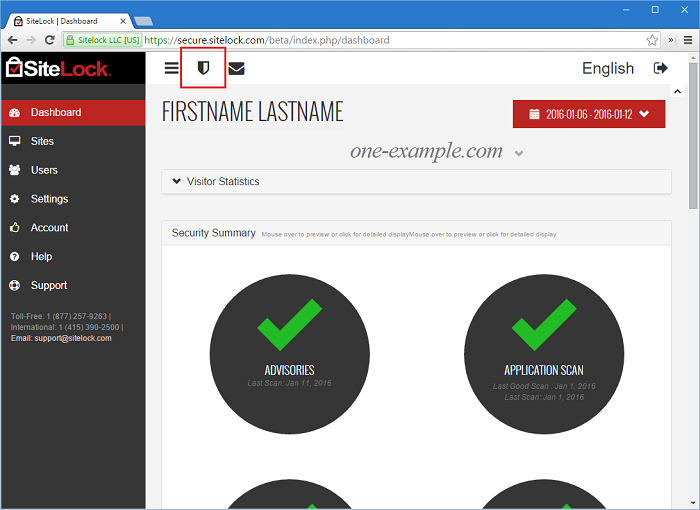The height and width of the screenshot is (510, 700).
Task: Open a new browser tab
Action: coord(143,21)
